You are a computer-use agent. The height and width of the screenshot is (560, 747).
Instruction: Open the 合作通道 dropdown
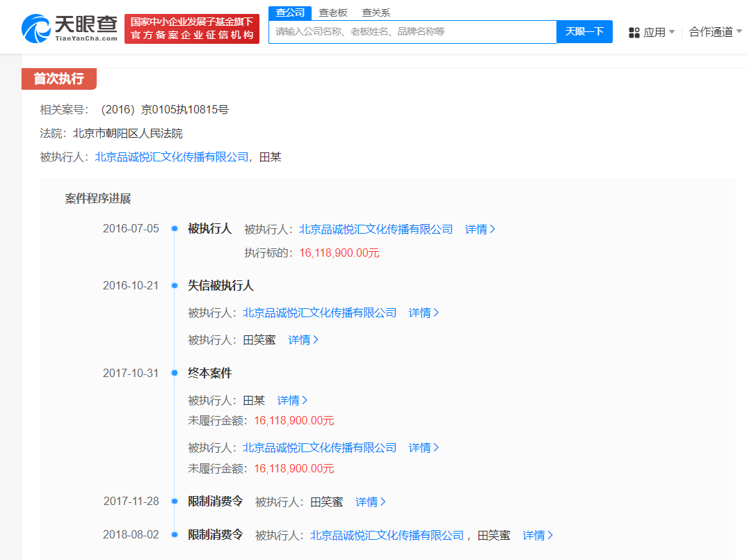pos(714,33)
